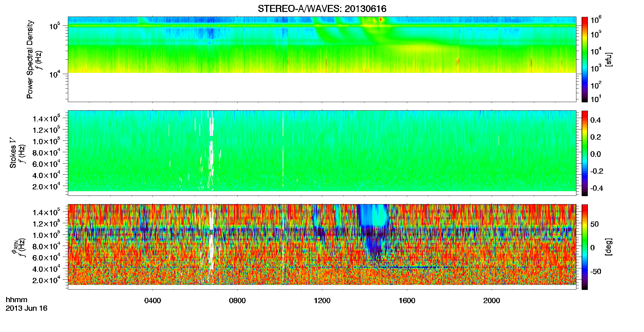Click the red intense burst in top spectrogram

coord(381,19)
